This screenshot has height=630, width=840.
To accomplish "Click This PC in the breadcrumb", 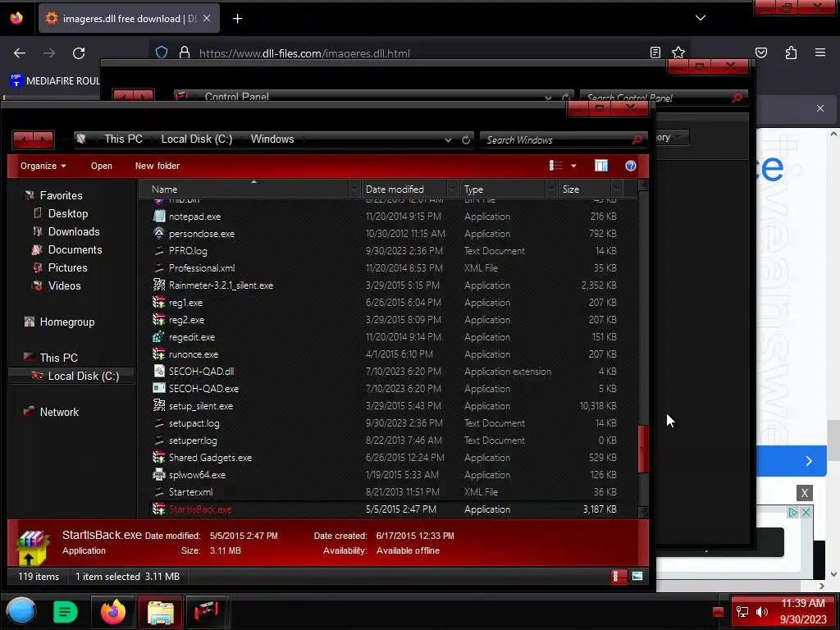I will pyautogui.click(x=123, y=139).
